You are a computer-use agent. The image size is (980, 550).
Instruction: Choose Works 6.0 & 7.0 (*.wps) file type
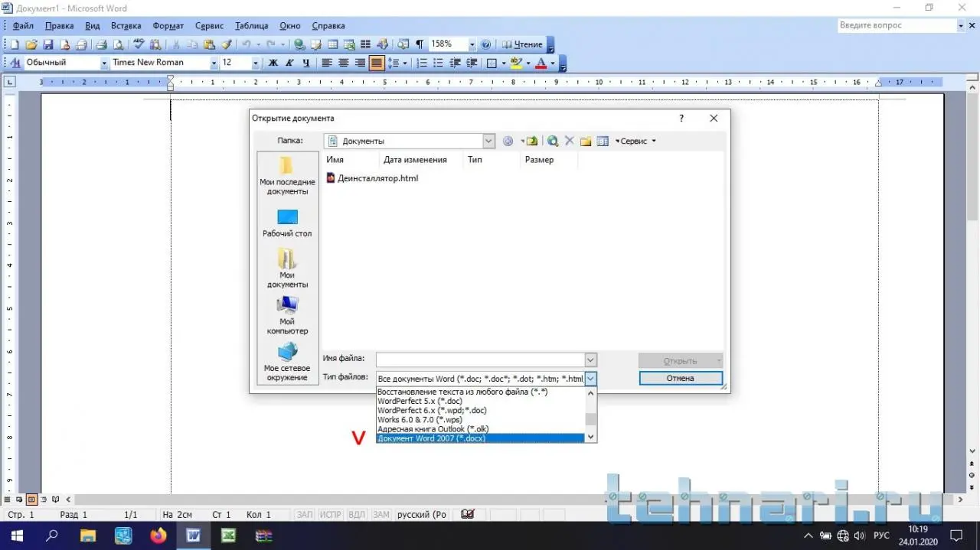point(481,420)
